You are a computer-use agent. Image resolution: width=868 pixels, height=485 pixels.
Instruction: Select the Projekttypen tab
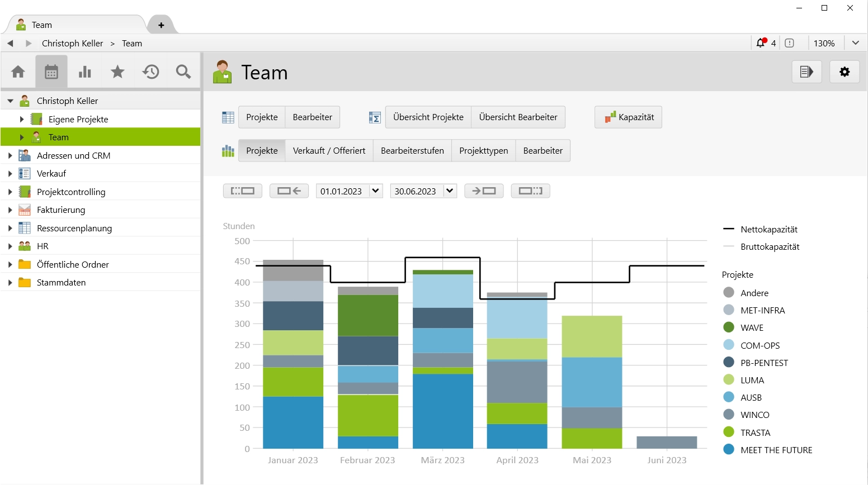[483, 150]
